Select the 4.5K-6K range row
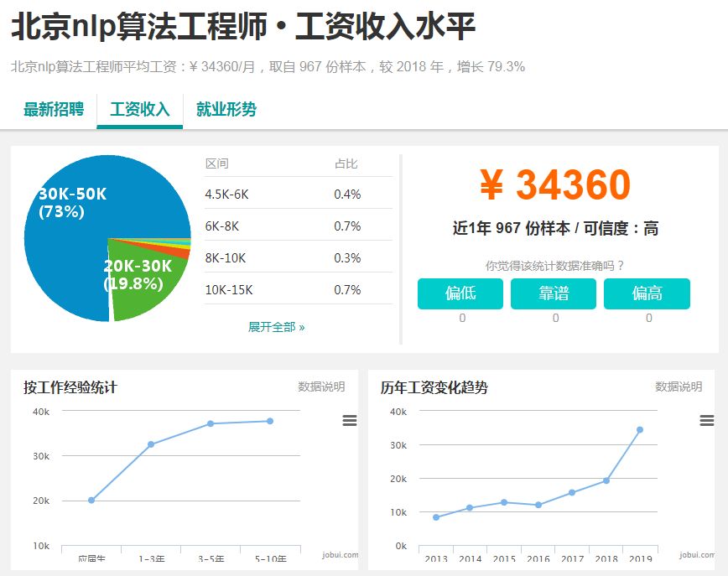 pos(299,195)
